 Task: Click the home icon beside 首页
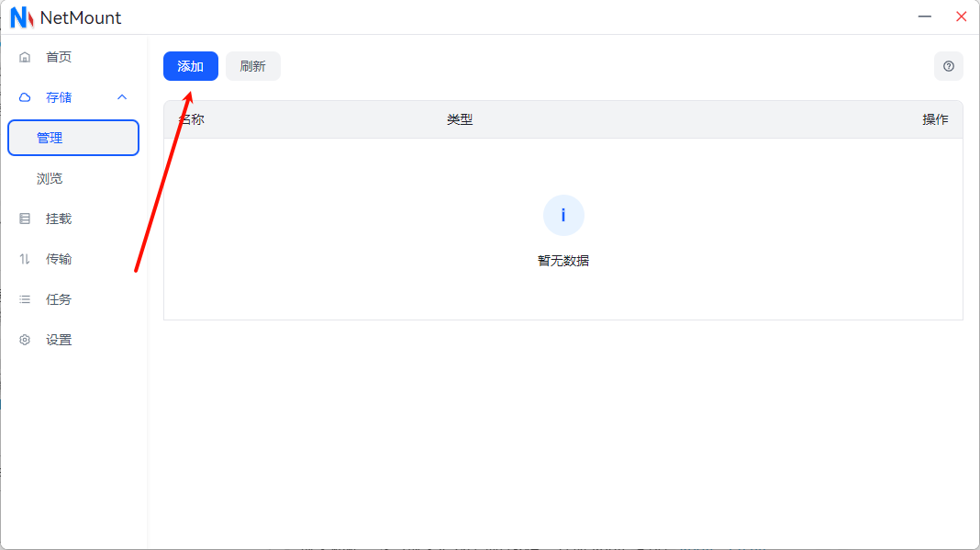tap(25, 58)
